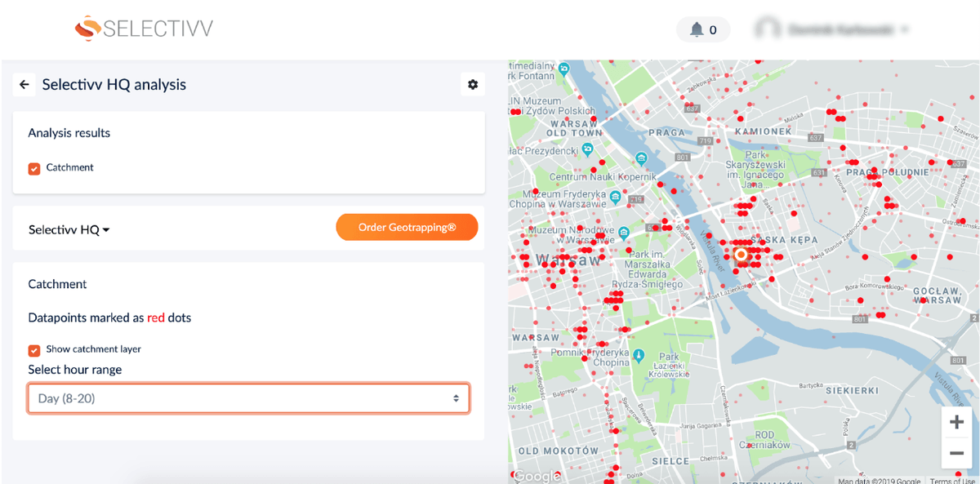Click the Map data ©2019 Google attribution

click(x=879, y=479)
